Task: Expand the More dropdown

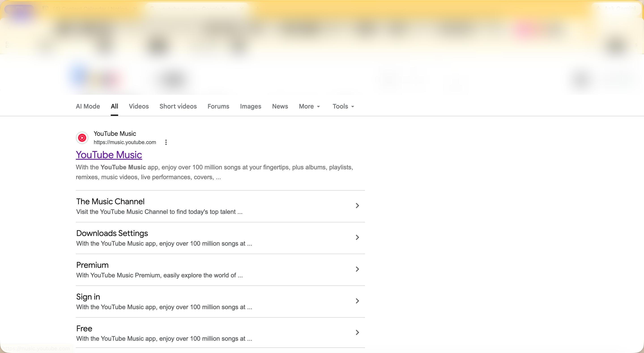Action: 309,106
